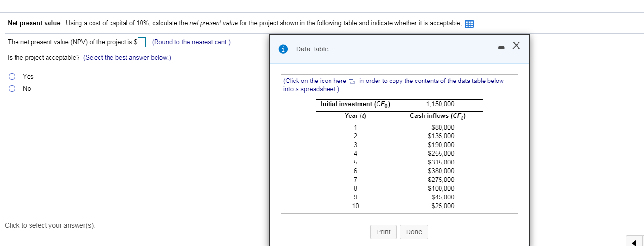The image size is (644, 246).
Task: Click the NPV answer input box
Action: (x=142, y=42)
